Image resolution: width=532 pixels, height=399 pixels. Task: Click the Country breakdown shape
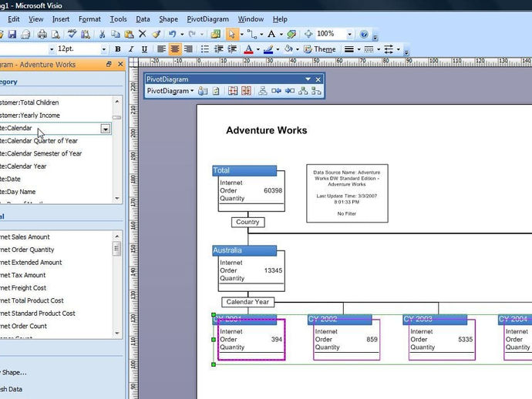(247, 222)
